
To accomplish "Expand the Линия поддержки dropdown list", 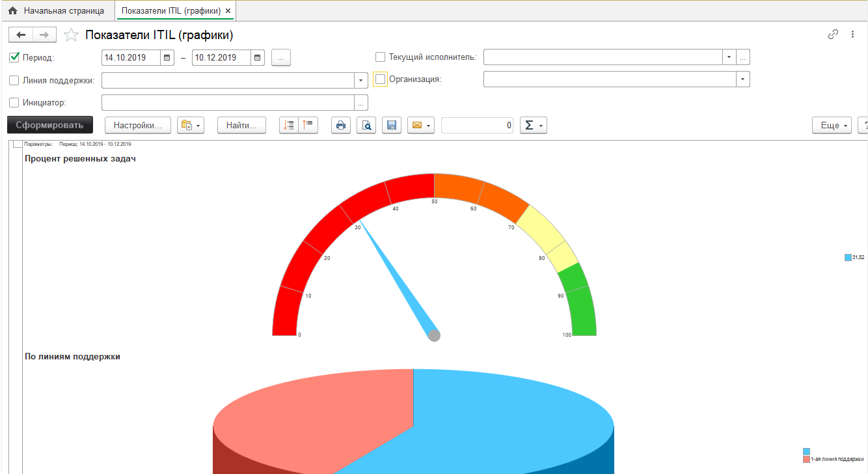I will tap(361, 81).
